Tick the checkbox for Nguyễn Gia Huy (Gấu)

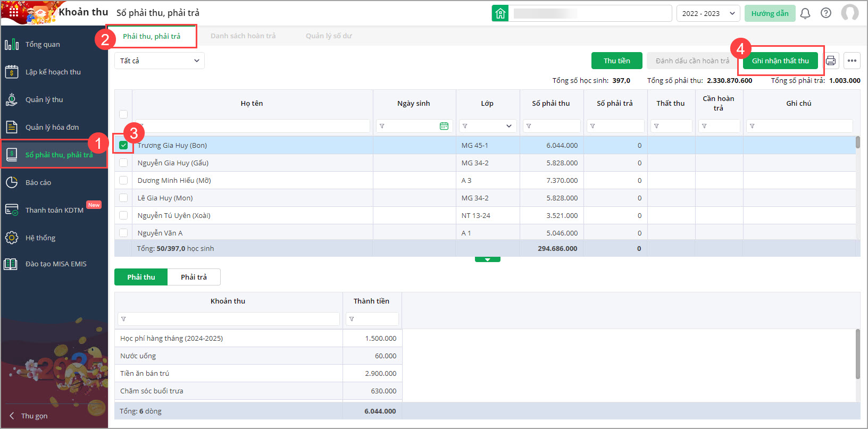pos(123,163)
